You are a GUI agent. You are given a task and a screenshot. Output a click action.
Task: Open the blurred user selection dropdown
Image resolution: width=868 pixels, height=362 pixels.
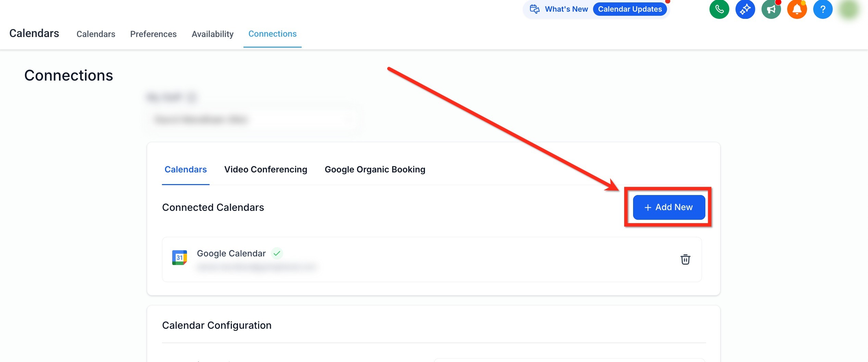[253, 120]
